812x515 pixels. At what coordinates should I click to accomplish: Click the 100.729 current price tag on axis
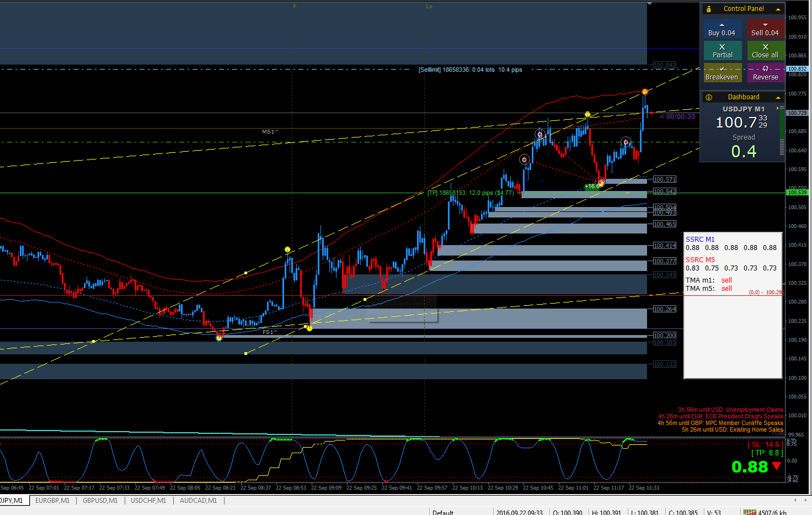[x=797, y=113]
